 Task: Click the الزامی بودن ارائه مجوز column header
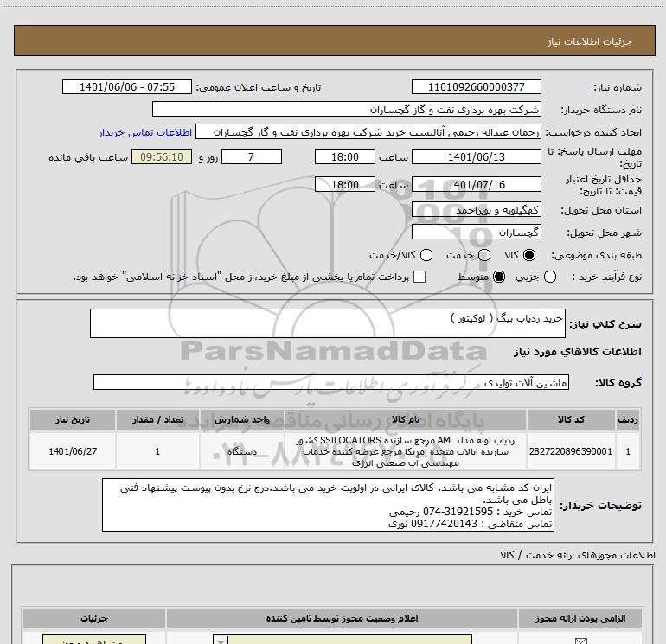click(x=580, y=618)
